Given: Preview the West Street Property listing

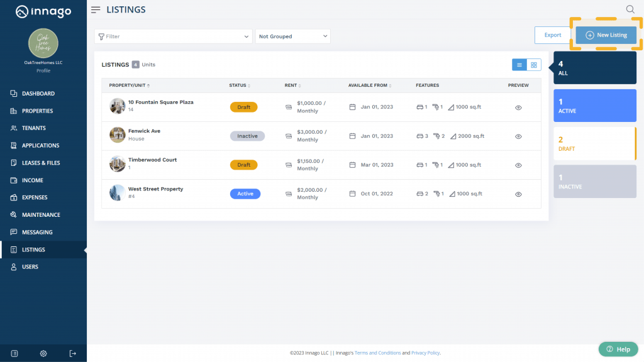Looking at the screenshot, I should click(x=518, y=194).
